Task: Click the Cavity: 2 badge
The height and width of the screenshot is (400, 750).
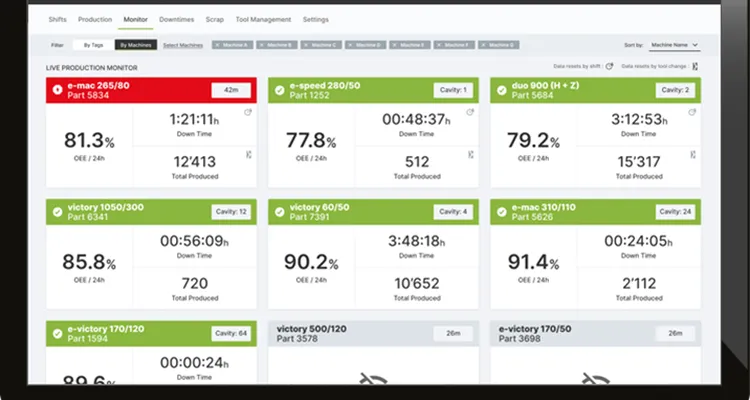Action: (675, 90)
